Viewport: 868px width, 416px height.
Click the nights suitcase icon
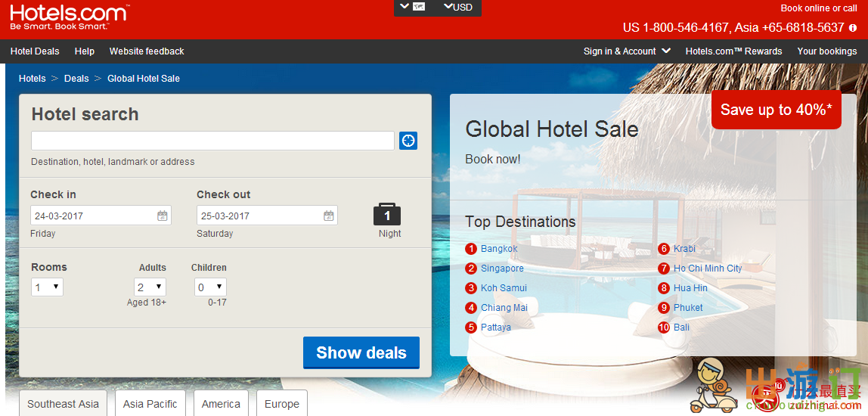coord(387,214)
